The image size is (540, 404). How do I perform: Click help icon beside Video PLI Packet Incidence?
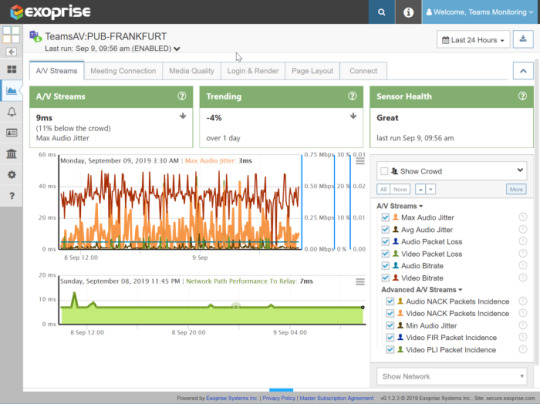522,349
